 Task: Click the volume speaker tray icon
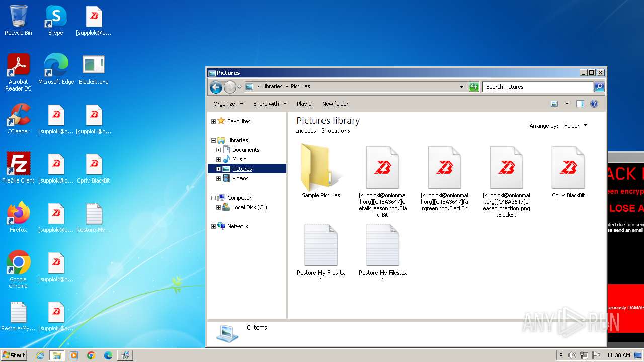[x=572, y=355]
